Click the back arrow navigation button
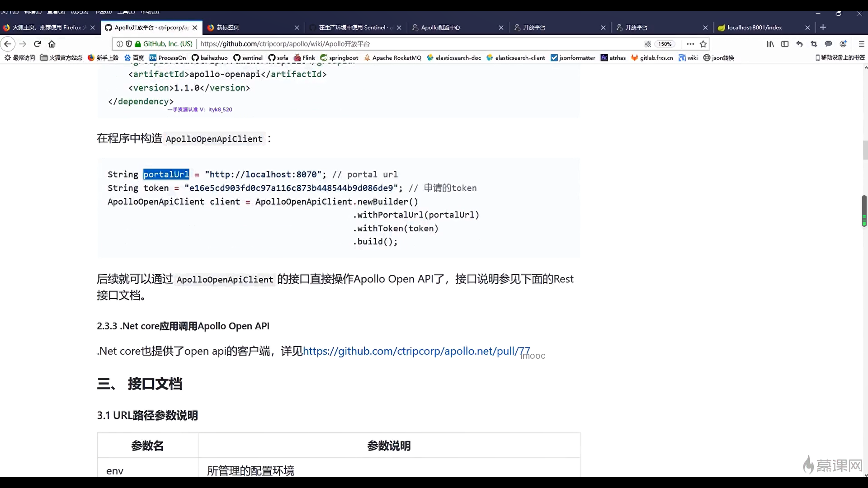Screen dimensions: 868x488 [x=8, y=44]
